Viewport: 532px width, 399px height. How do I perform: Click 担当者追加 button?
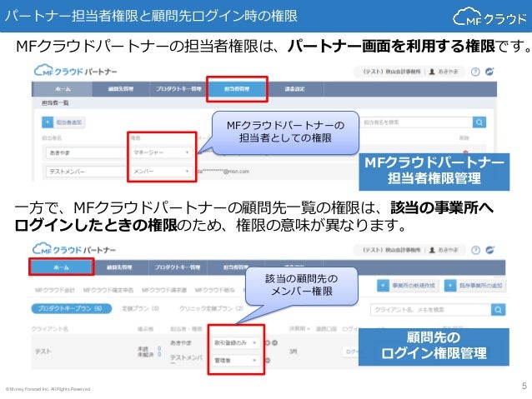click(63, 122)
